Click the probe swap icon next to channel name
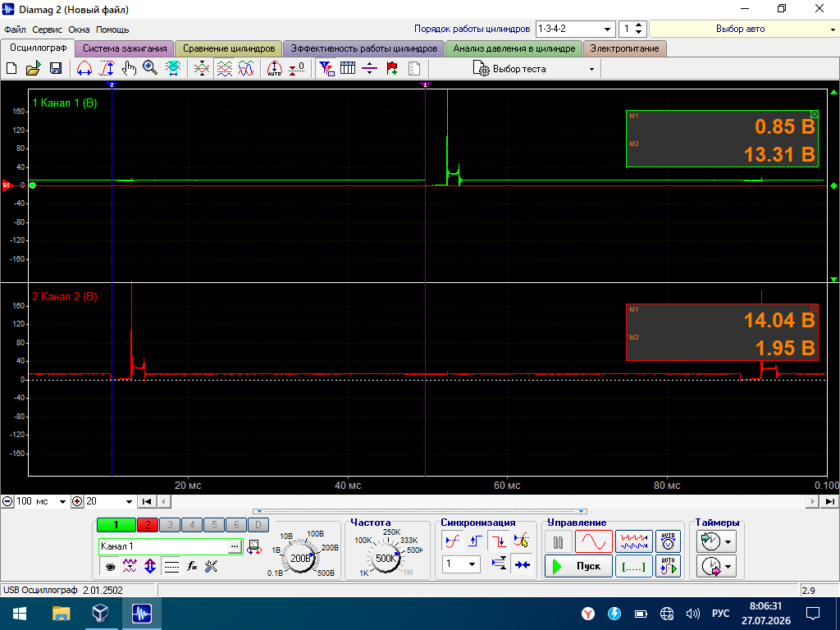840x630 pixels. [254, 546]
